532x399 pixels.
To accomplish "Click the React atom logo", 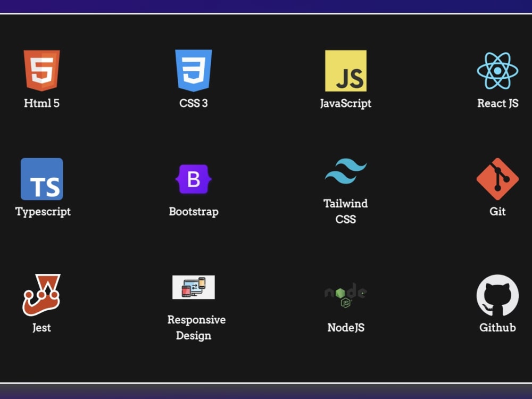I will (x=497, y=71).
